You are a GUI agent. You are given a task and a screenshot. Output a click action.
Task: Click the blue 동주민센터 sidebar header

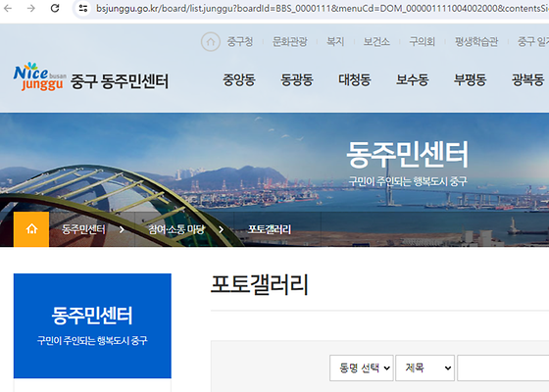[x=92, y=325]
